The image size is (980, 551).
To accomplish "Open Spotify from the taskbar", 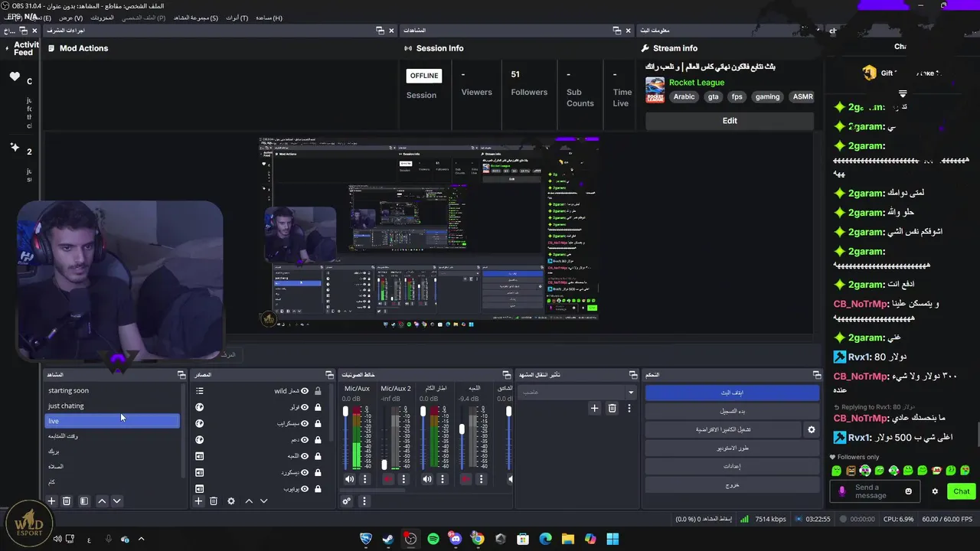I will point(433,540).
